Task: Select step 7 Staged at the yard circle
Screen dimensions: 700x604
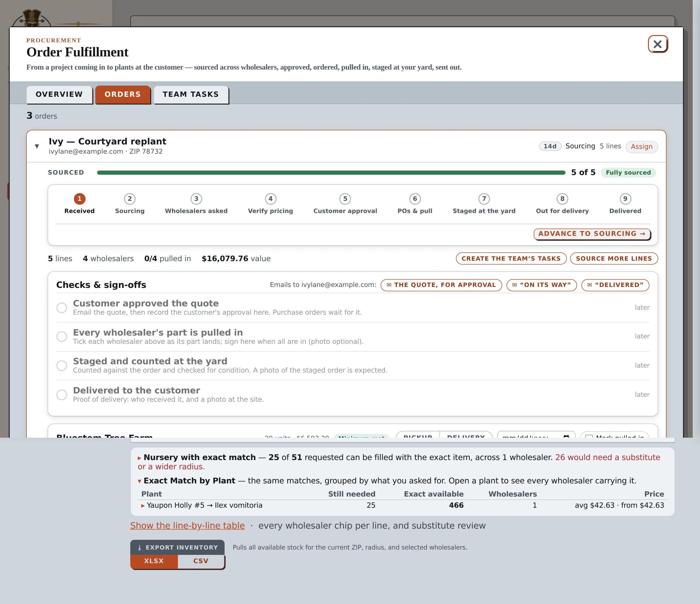Action: tap(484, 199)
